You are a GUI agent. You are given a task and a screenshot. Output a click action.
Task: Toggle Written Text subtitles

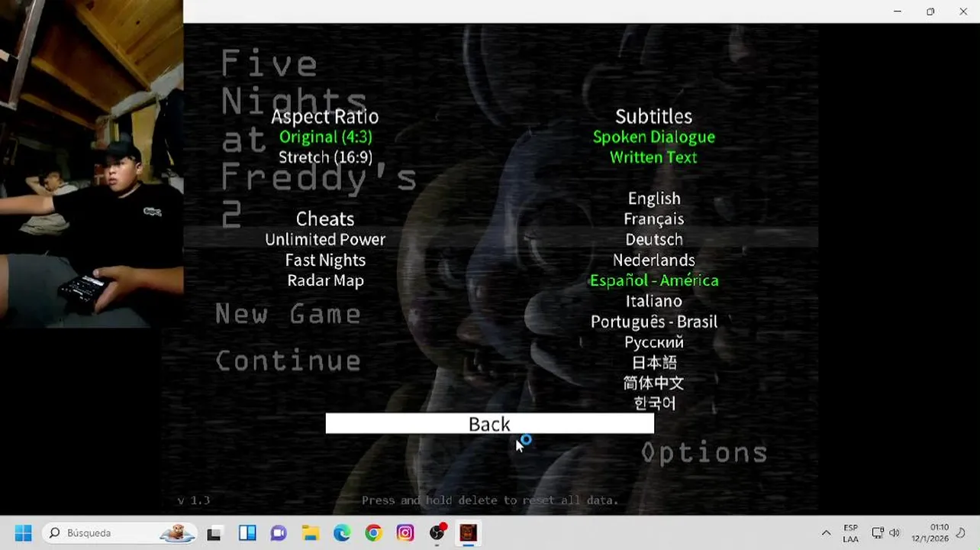coord(653,157)
